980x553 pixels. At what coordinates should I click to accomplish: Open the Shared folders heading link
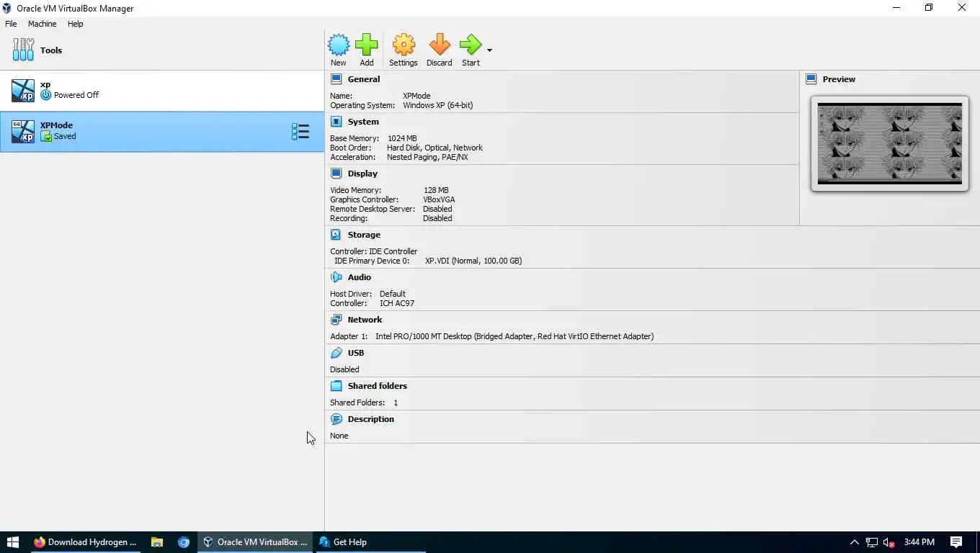pyautogui.click(x=378, y=386)
